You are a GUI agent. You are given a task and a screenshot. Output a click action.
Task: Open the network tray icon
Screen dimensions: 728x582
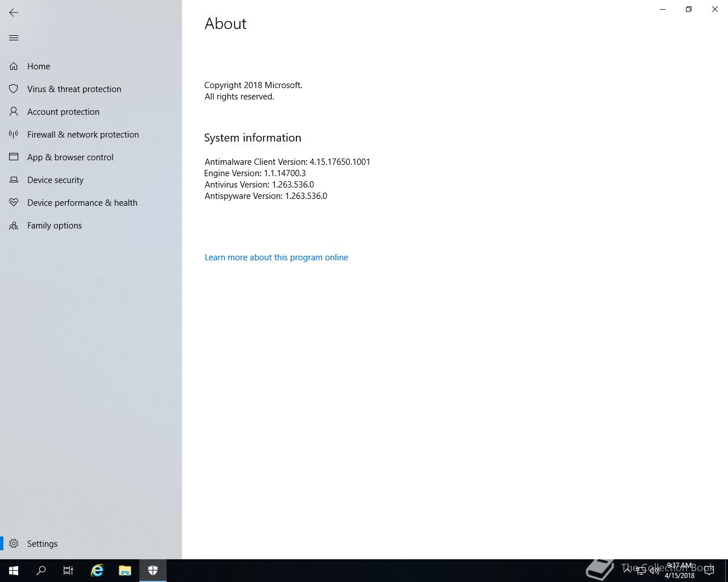click(x=640, y=571)
